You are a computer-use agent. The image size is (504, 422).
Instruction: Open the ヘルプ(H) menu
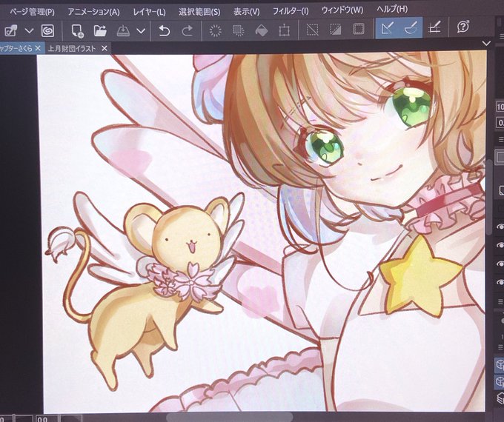[392, 9]
